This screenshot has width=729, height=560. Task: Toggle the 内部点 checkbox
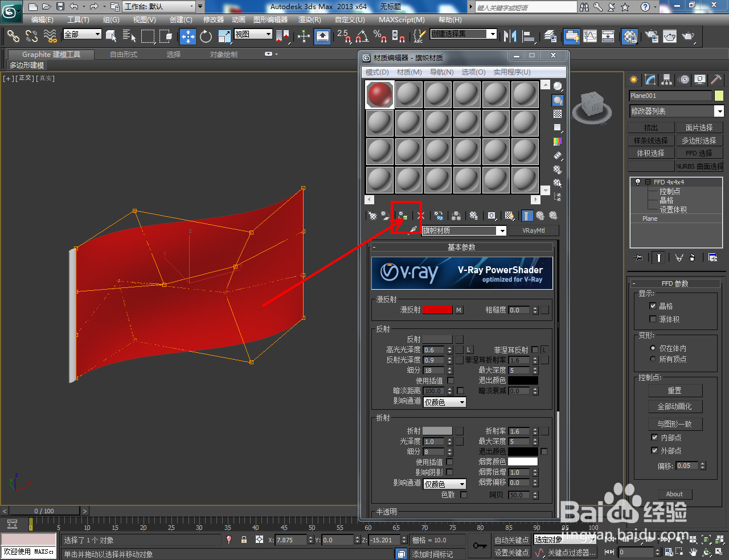pyautogui.click(x=654, y=437)
